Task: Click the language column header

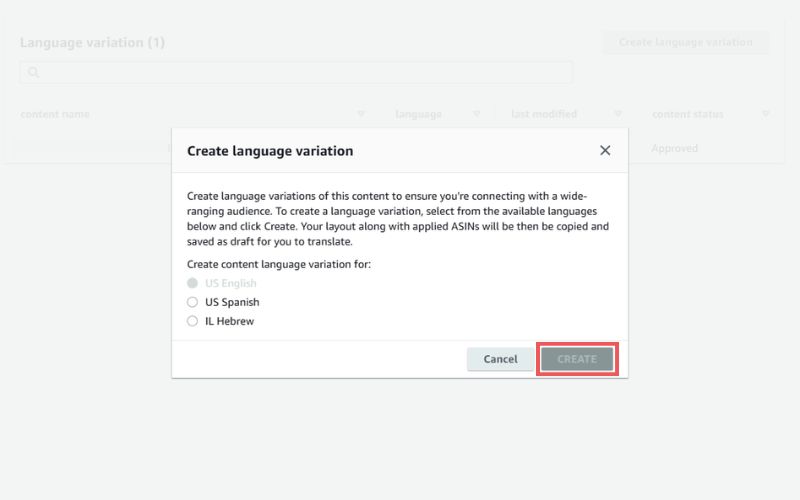Action: 418,114
